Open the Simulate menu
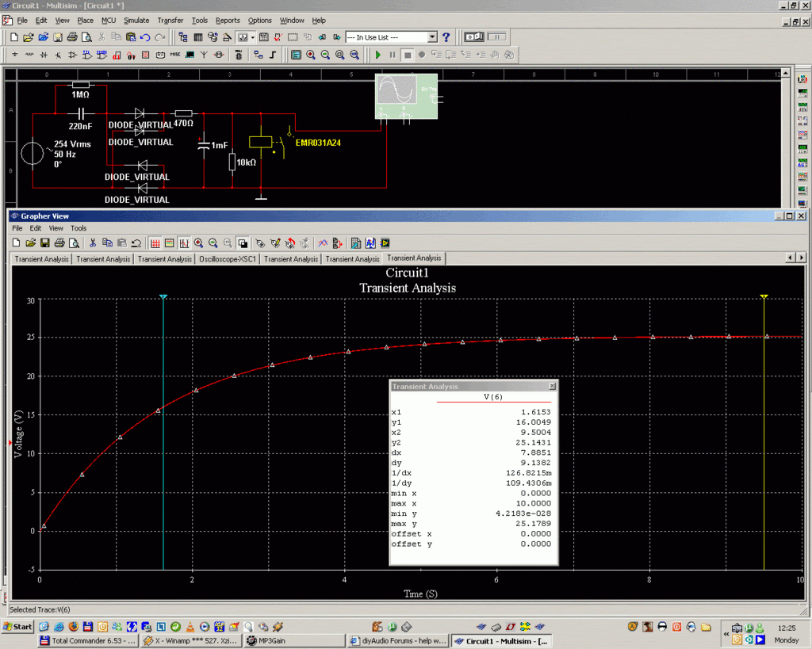This screenshot has height=649, width=812. [x=136, y=20]
